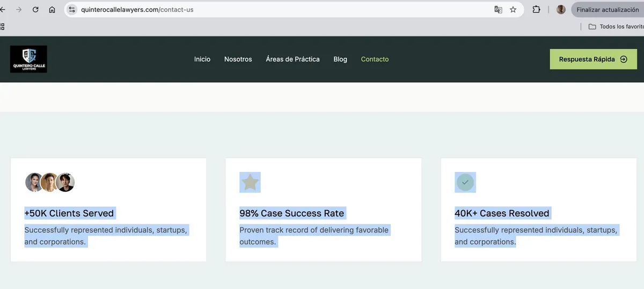Open the extensions puzzle icon
Viewport: 644px width, 289px height.
pyautogui.click(x=536, y=10)
